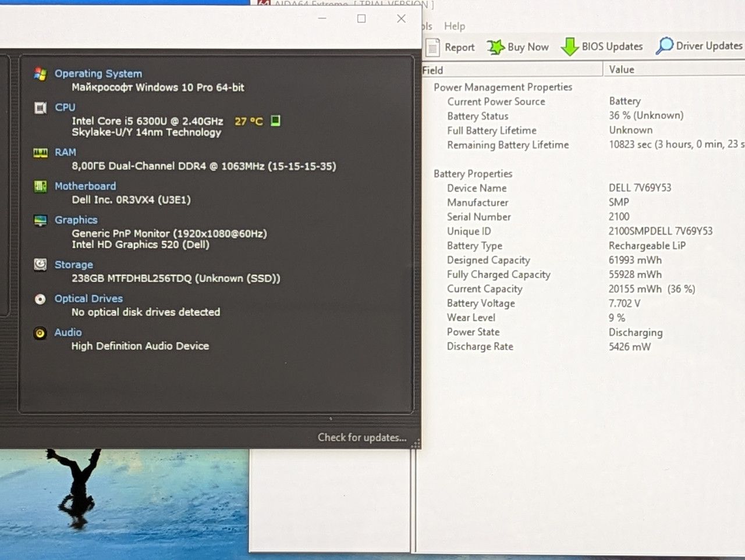Open the Report toolbar button
This screenshot has width=745, height=560.
(x=450, y=47)
